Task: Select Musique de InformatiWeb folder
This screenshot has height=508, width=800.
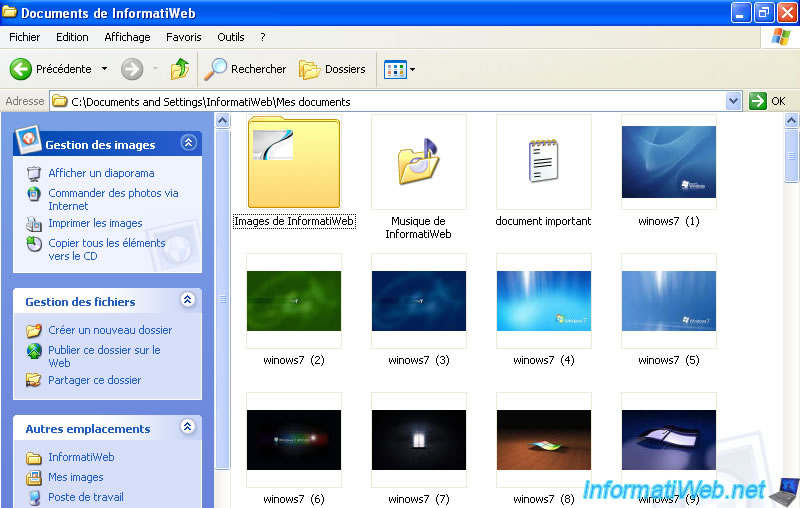Action: click(418, 176)
